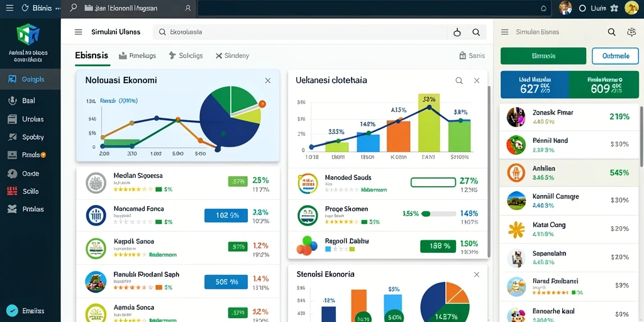
Task: Close the Stenoisi Ekonoria panel
Action: pos(477,274)
